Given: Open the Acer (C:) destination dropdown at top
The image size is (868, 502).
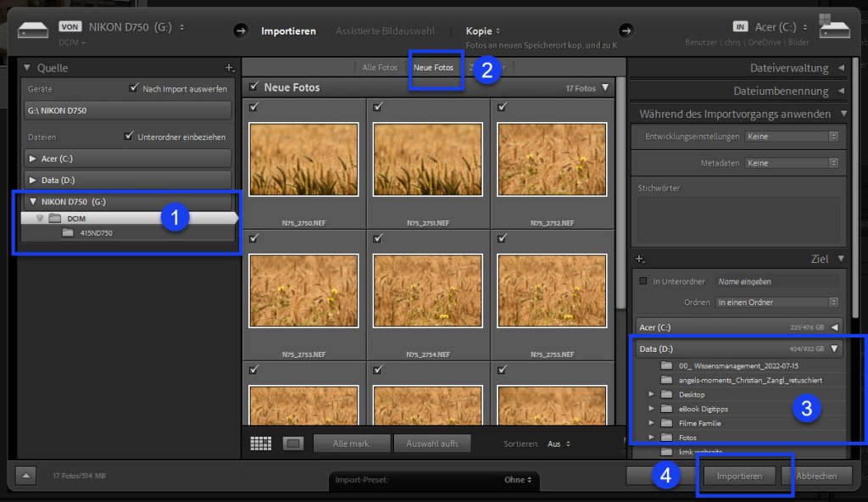Looking at the screenshot, I should pos(781,26).
